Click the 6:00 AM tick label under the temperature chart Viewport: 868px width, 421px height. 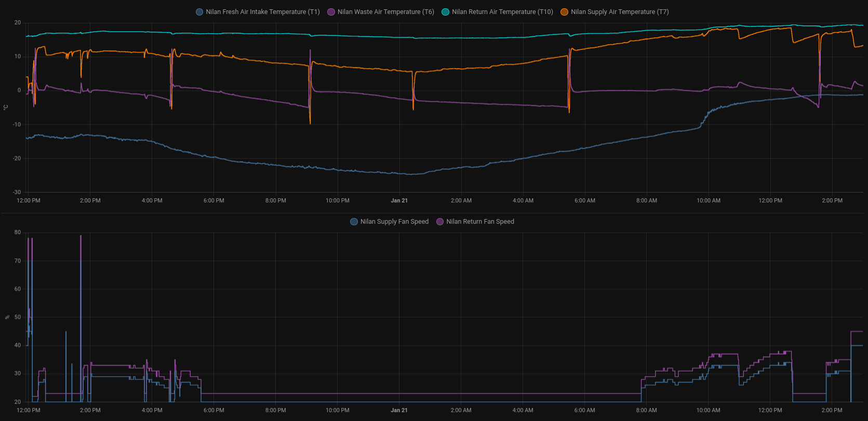coord(584,200)
